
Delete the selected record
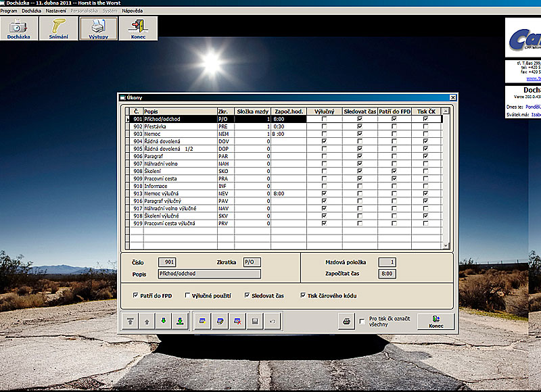237,321
